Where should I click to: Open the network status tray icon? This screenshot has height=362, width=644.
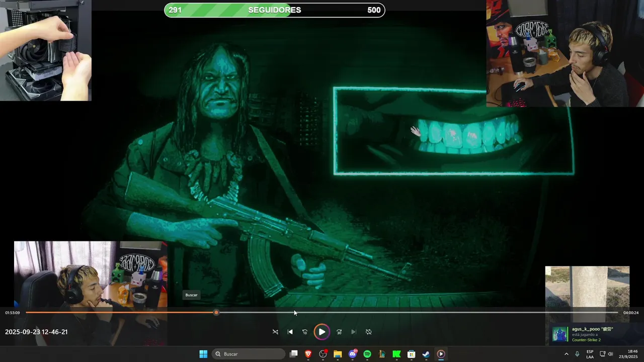(x=603, y=354)
